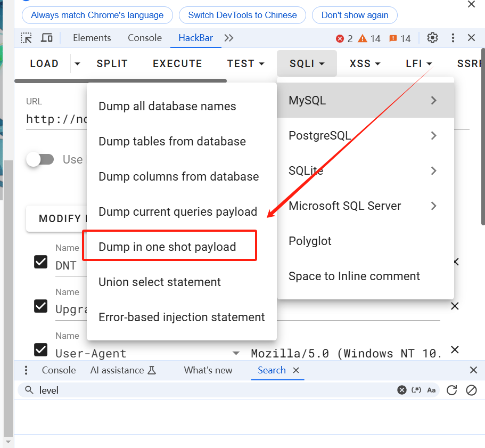Click the LOAD button
This screenshot has width=485, height=448.
(x=44, y=63)
